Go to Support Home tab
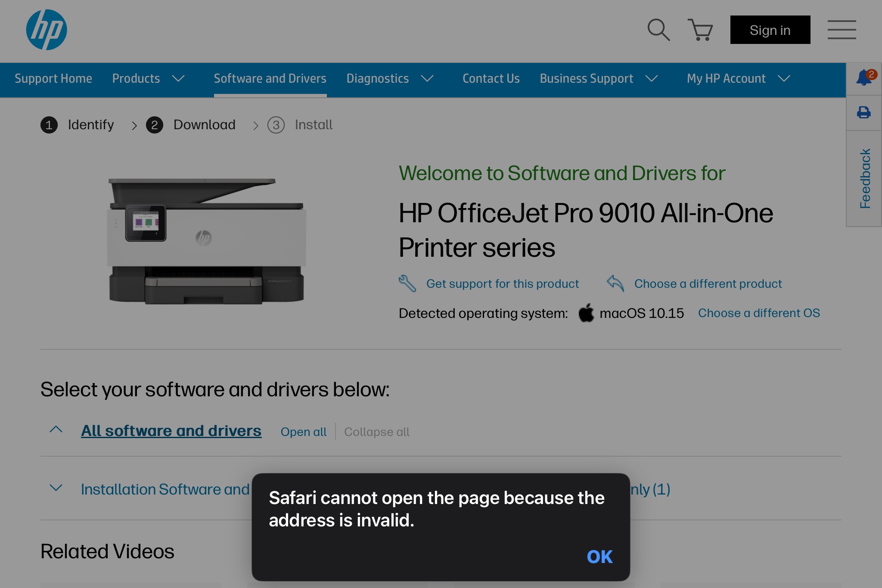Viewport: 882px width, 588px height. tap(53, 78)
